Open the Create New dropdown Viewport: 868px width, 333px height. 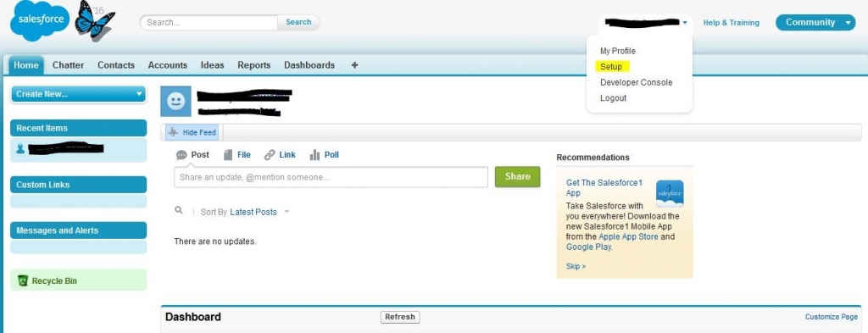[78, 94]
